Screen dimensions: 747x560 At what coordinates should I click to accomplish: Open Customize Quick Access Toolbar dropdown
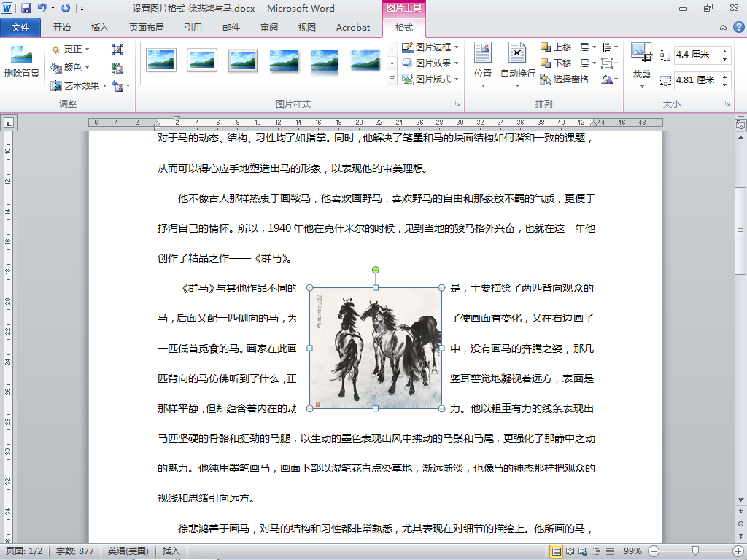click(x=82, y=9)
